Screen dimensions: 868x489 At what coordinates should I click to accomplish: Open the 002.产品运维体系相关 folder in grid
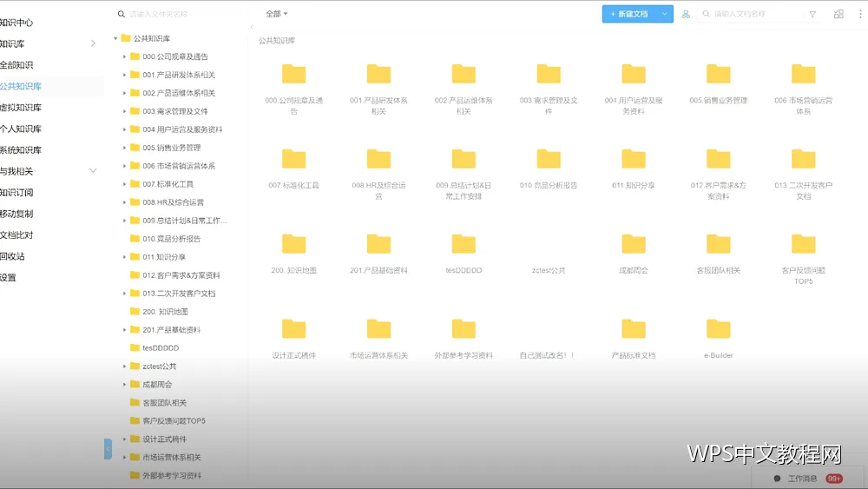[x=464, y=74]
